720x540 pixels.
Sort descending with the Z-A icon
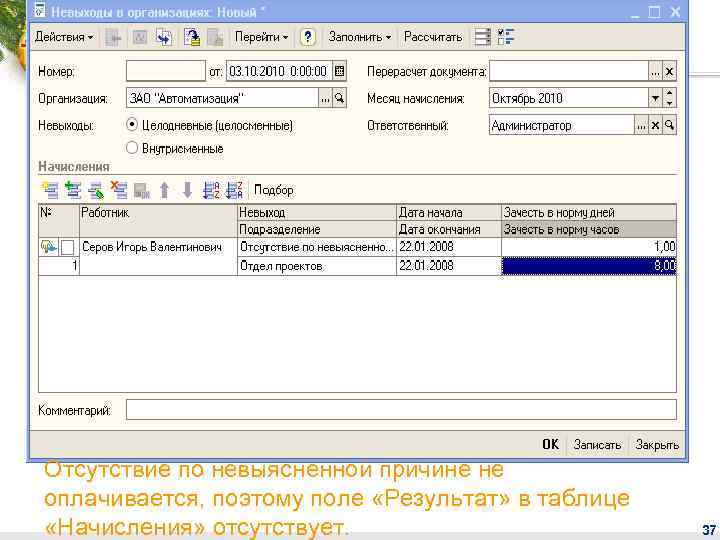[235, 190]
